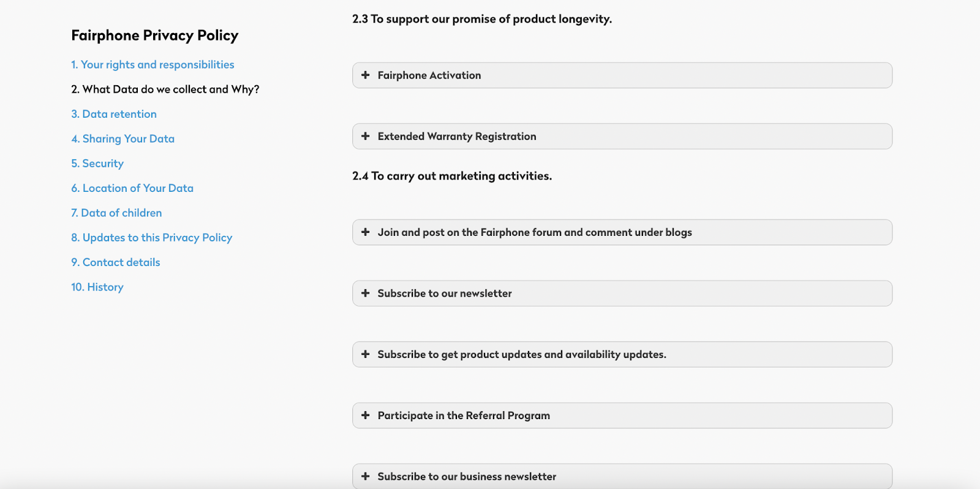Open the Subscribe to our newsletter accordion

point(622,294)
